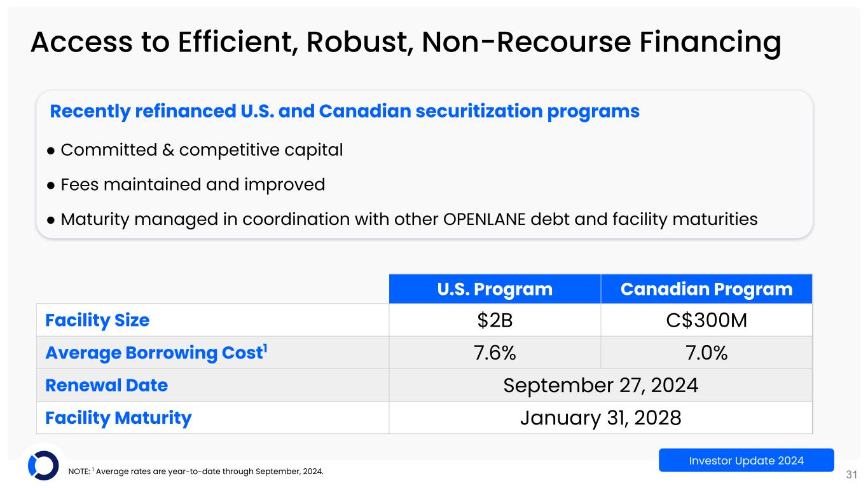Click the OPENLANE circular logo icon
This screenshot has width=868, height=488.
point(43,465)
